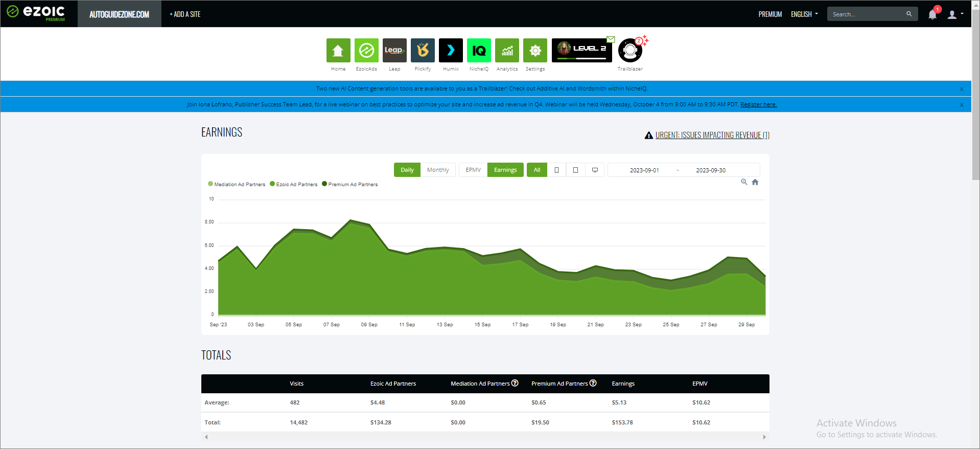Click the Premium menu item

click(x=770, y=14)
